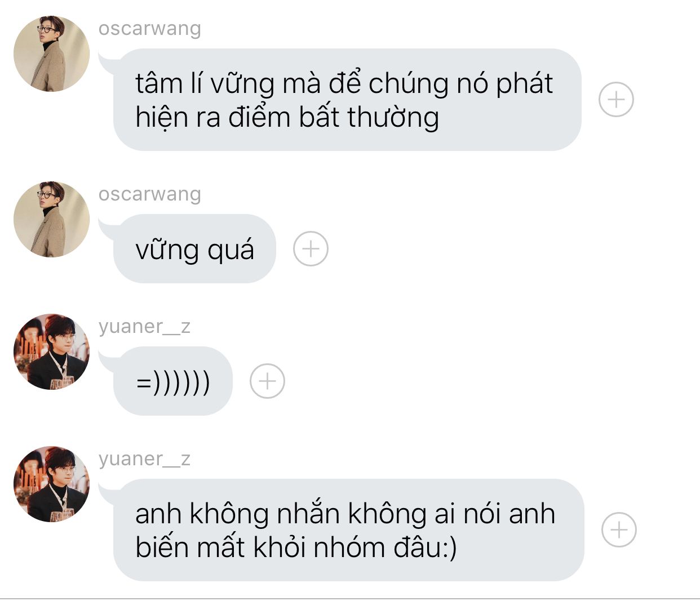Click username 'oscarwang' above 'vững quá'

click(149, 194)
